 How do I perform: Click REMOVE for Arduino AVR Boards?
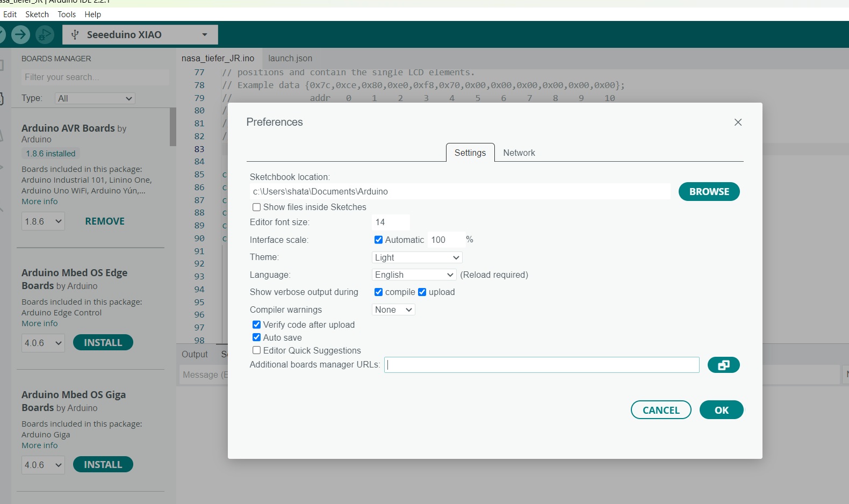(105, 221)
